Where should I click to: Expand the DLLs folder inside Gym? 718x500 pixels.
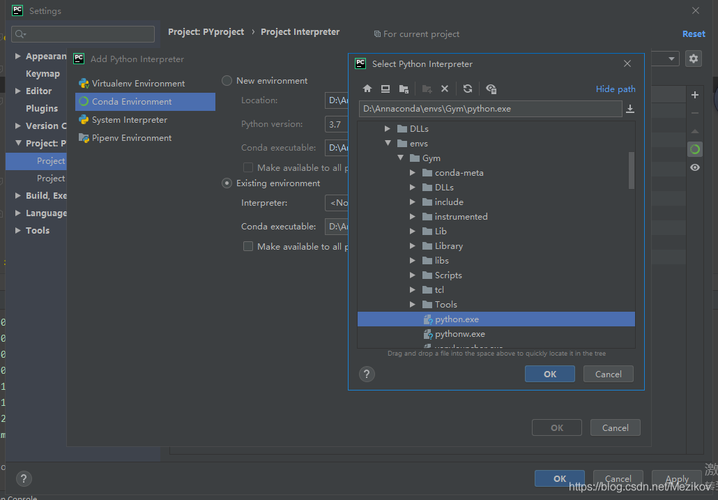[x=413, y=187]
